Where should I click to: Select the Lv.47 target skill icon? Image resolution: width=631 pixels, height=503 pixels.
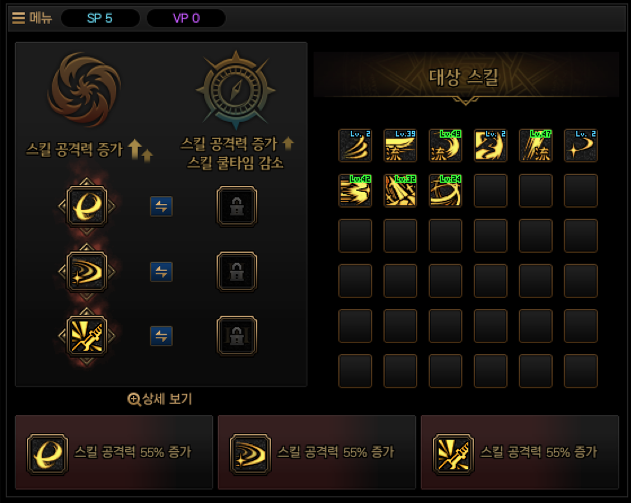[x=536, y=145]
